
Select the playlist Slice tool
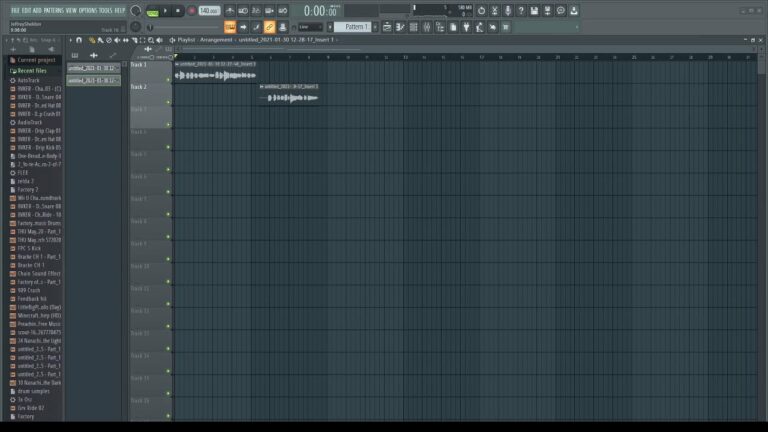[x=134, y=40]
